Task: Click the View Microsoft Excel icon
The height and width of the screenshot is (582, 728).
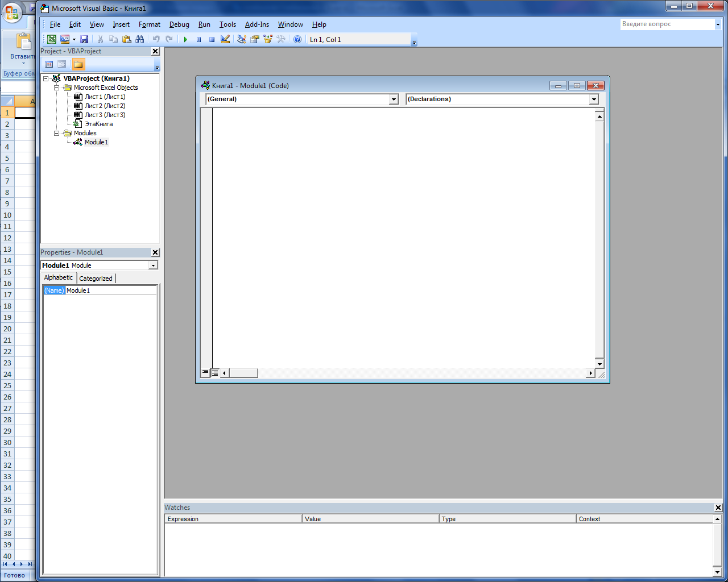Action: (x=52, y=39)
